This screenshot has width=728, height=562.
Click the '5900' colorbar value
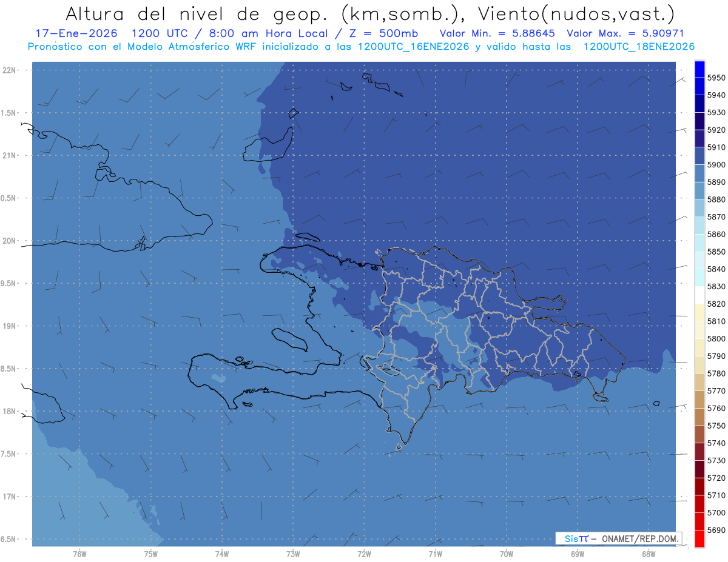(716, 165)
